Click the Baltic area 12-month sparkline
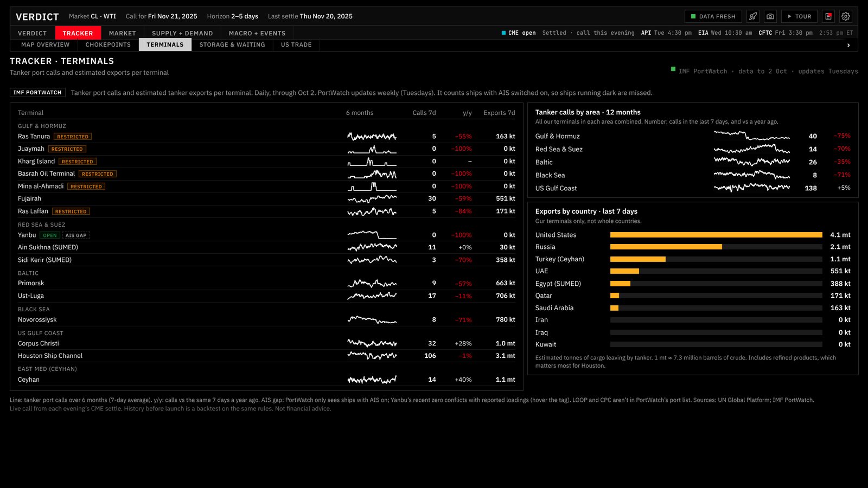Image resolution: width=868 pixels, height=488 pixels. click(x=752, y=162)
